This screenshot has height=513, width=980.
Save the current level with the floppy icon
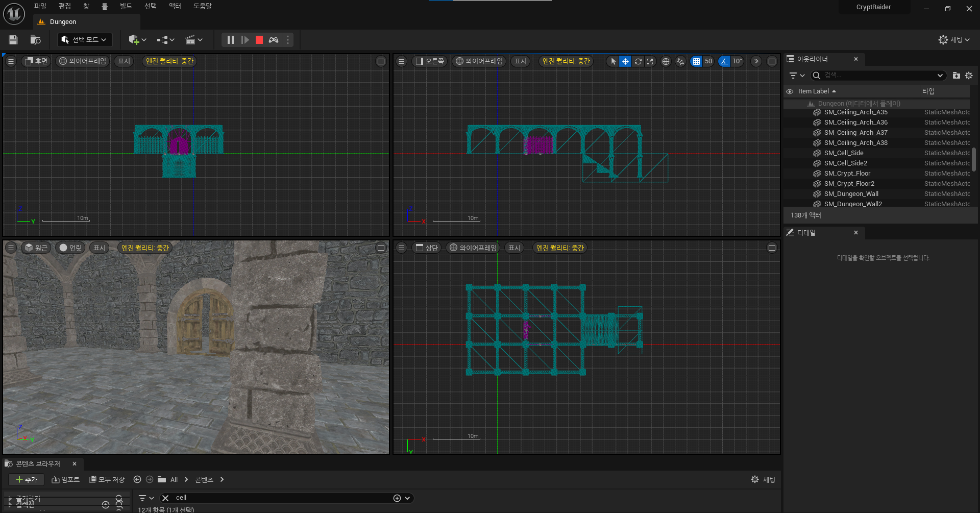(x=13, y=40)
